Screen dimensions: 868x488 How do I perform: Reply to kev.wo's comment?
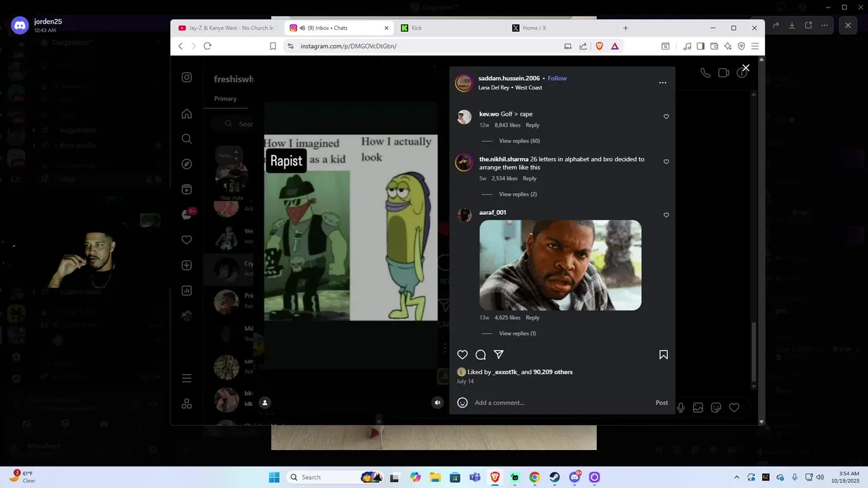[x=532, y=125]
